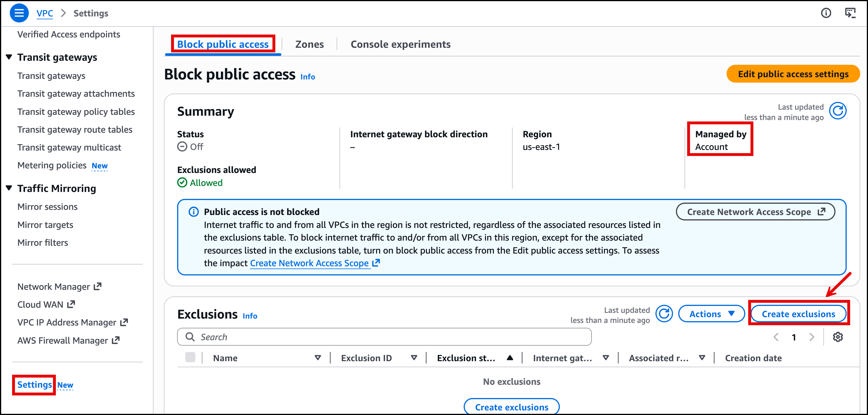868x415 pixels.
Task: Refresh the Summary panel data
Action: (837, 111)
